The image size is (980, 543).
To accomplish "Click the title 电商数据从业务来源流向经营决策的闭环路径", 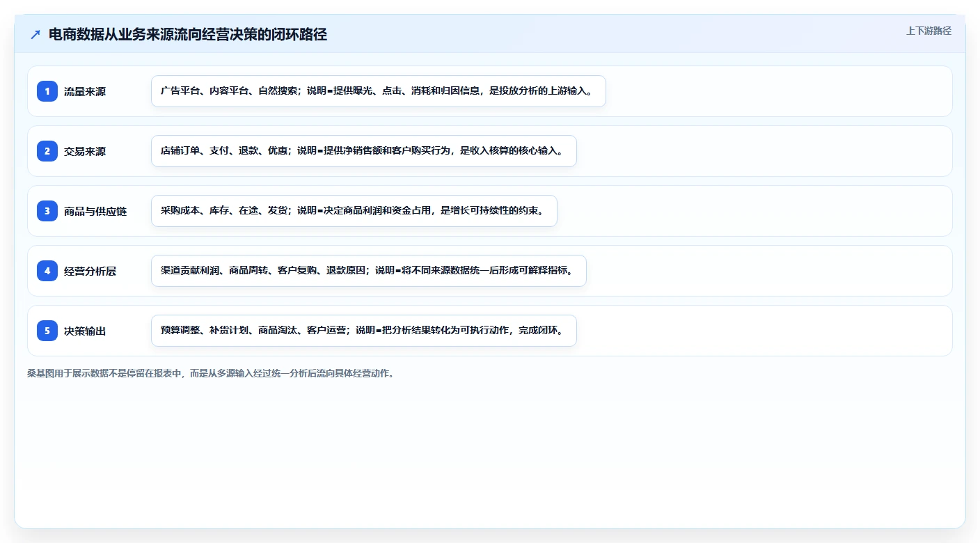I will (x=187, y=35).
